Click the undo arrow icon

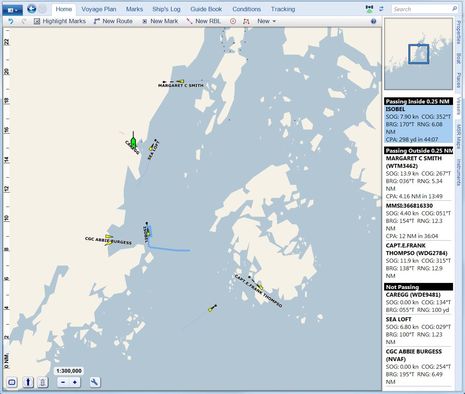[11, 21]
